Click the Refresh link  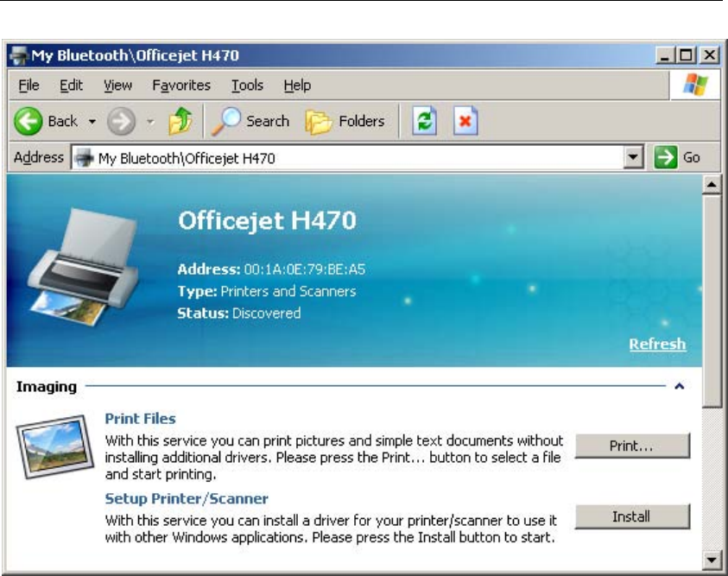(657, 344)
